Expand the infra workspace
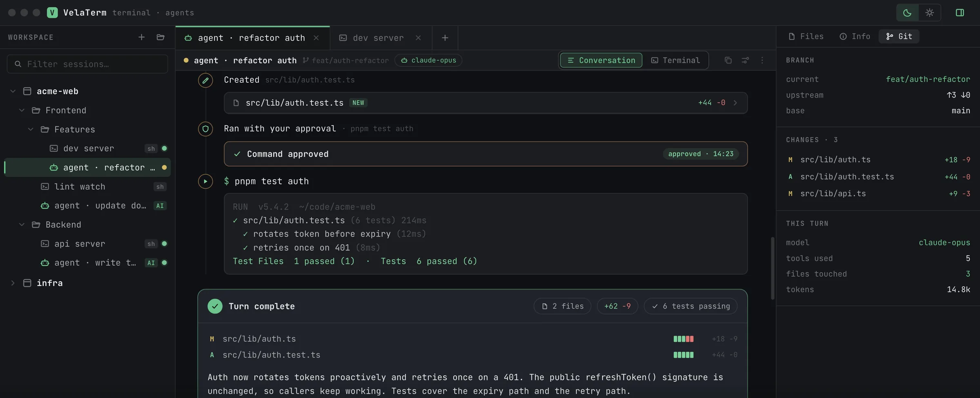The width and height of the screenshot is (980, 398). (13, 283)
